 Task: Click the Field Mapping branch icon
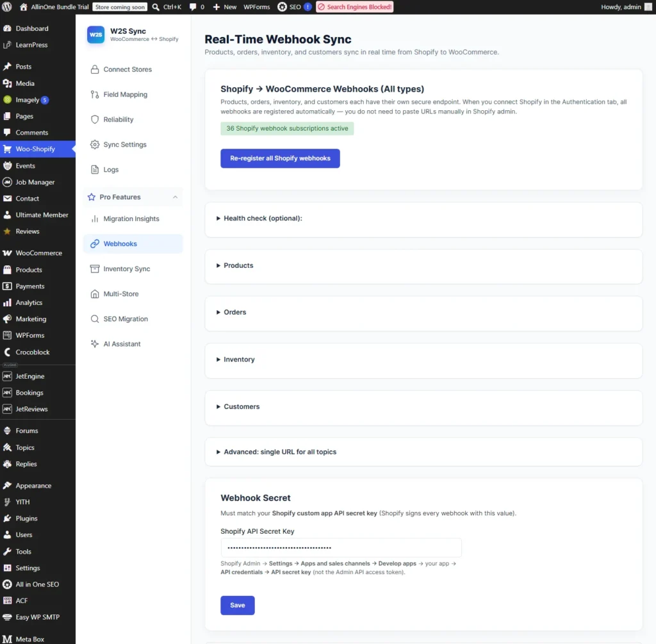point(95,95)
